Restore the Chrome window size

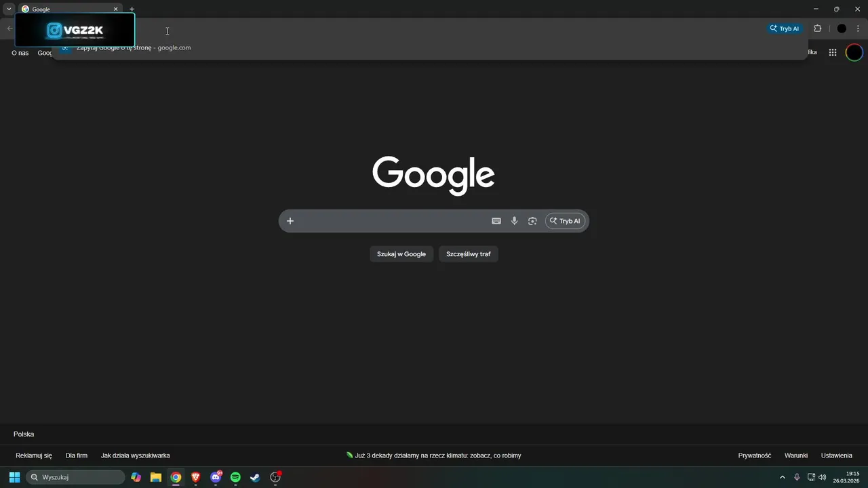(836, 9)
